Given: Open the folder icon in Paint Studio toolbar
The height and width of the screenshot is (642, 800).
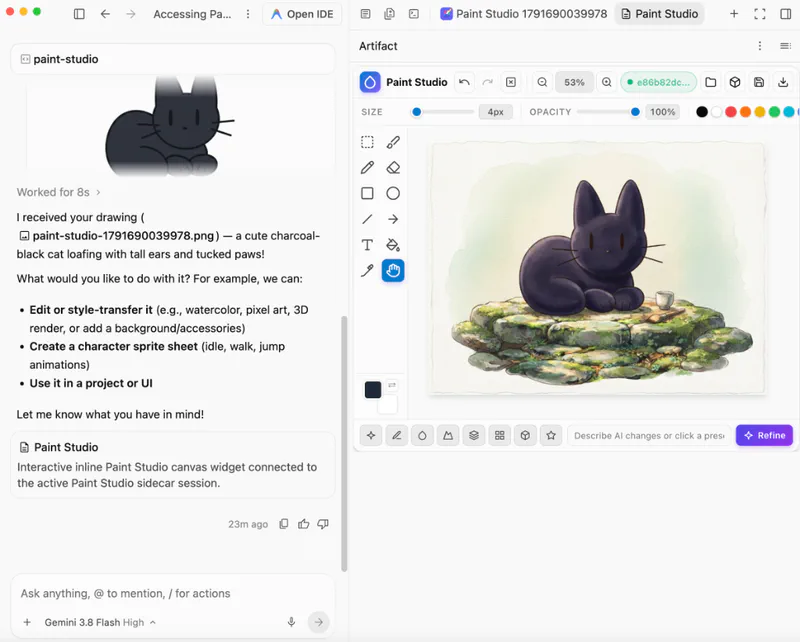Looking at the screenshot, I should point(711,82).
